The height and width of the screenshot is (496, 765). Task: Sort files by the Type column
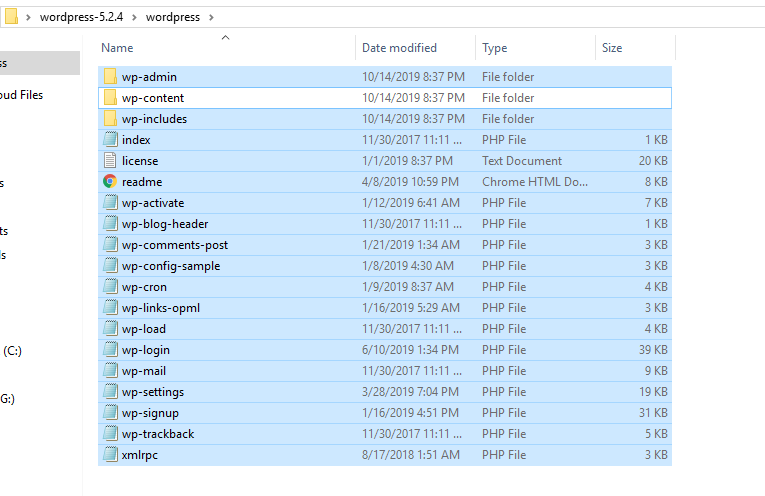495,48
